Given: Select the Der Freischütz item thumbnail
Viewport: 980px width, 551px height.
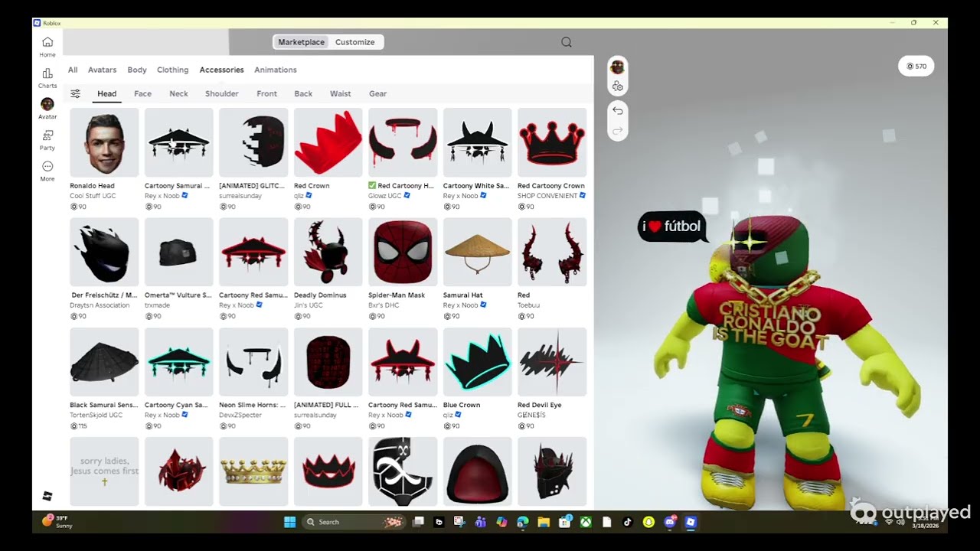Looking at the screenshot, I should (104, 252).
